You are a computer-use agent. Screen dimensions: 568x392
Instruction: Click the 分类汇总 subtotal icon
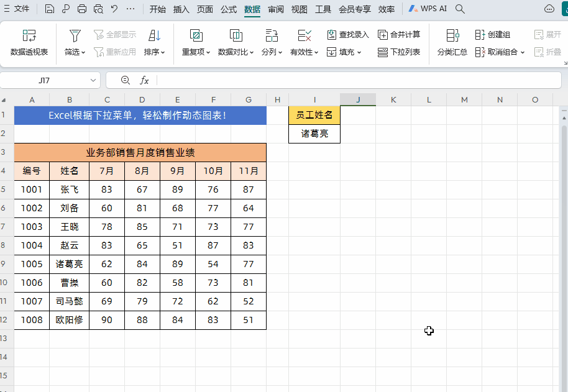[452, 35]
